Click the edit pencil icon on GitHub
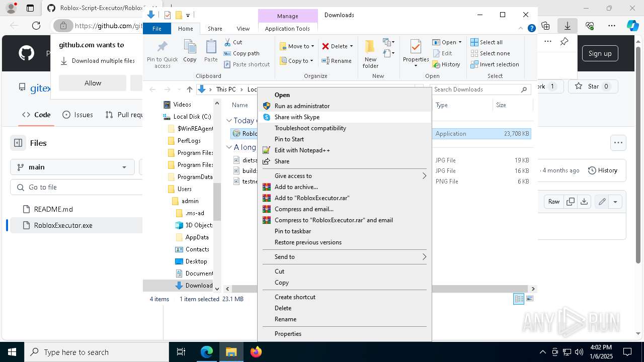Screen dimensions: 644x362 [x=602, y=202]
